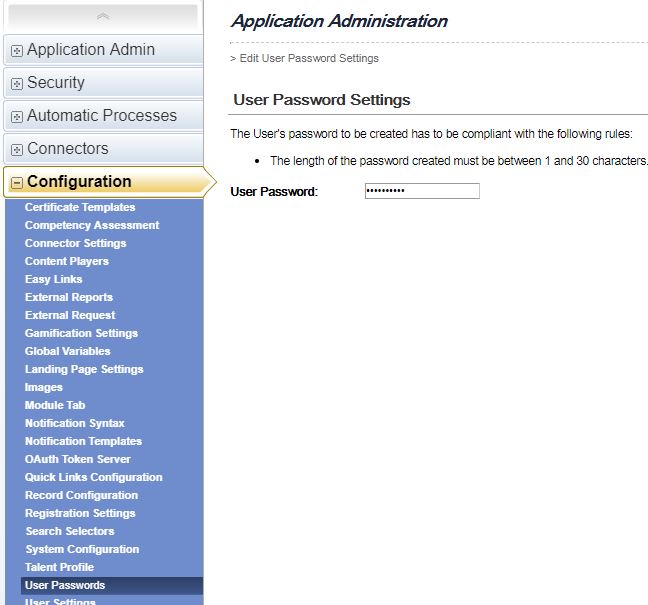Select the highlighted User Passwords item
The width and height of the screenshot is (648, 605).
click(x=112, y=586)
